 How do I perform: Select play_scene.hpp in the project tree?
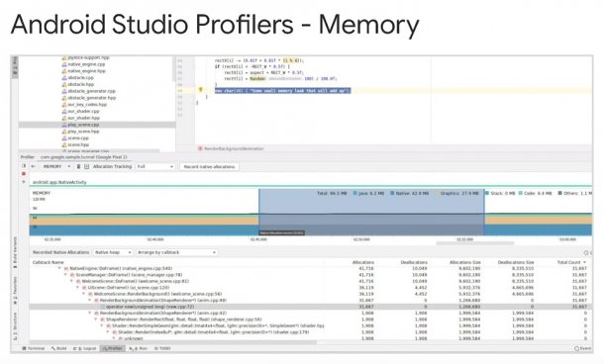83,132
